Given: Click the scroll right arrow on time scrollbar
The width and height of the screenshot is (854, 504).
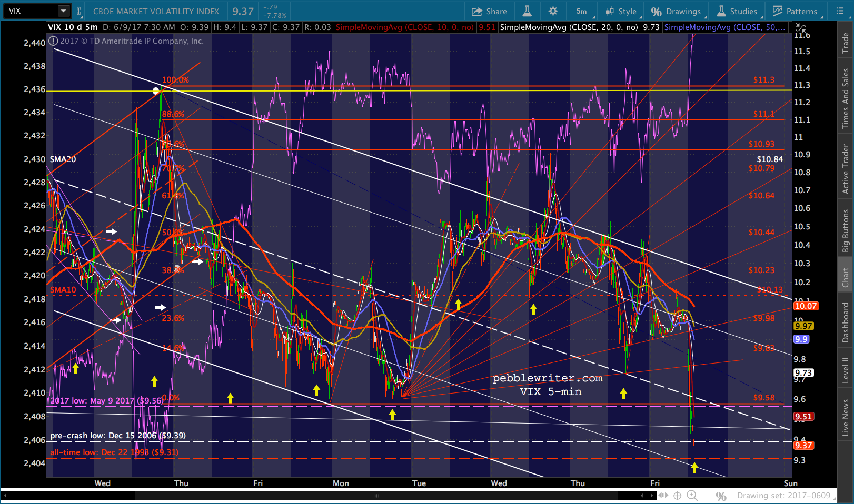Looking at the screenshot, I should click(652, 496).
